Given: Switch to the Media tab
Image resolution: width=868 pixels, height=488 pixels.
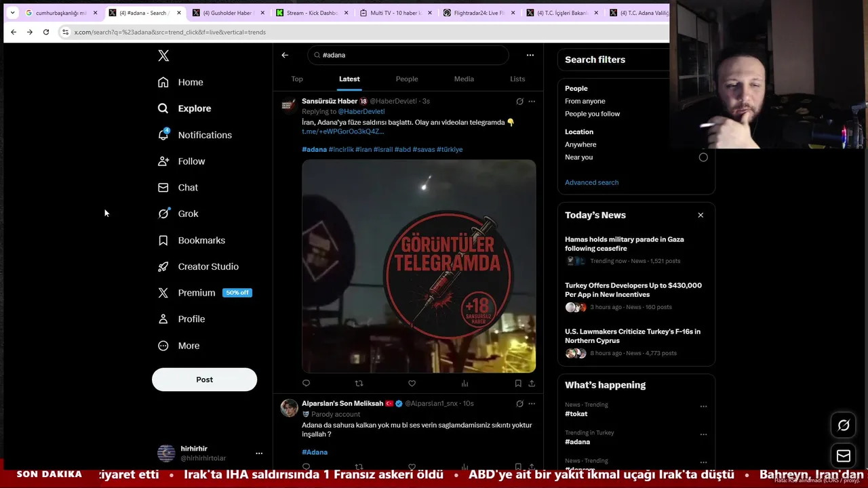Looking at the screenshot, I should 464,79.
